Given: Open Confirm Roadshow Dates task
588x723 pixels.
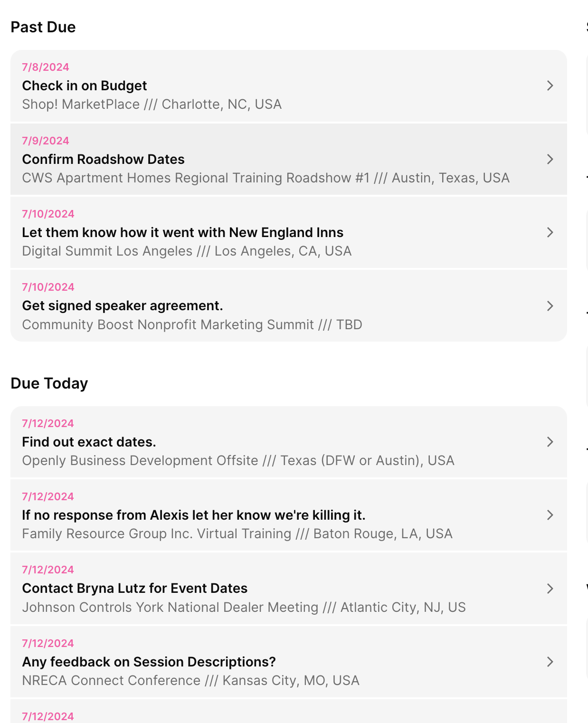Looking at the screenshot, I should tap(103, 159).
